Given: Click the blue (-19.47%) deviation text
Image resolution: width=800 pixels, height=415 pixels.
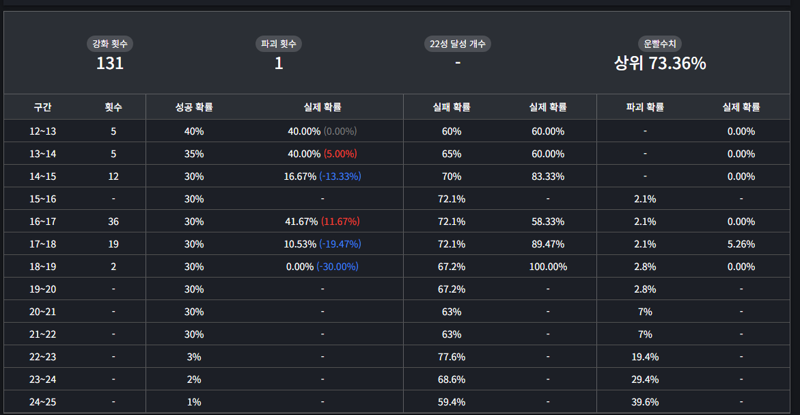Looking at the screenshot, I should click(x=340, y=244).
